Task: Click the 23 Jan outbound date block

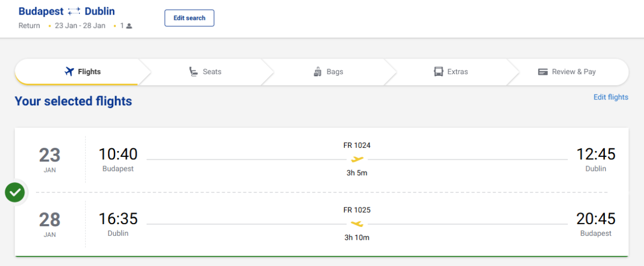Action: click(50, 159)
